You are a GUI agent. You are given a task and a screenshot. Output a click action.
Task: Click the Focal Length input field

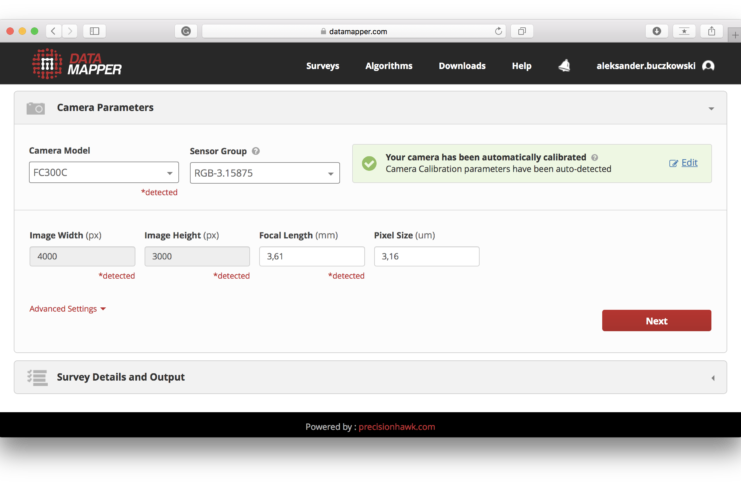click(x=311, y=257)
